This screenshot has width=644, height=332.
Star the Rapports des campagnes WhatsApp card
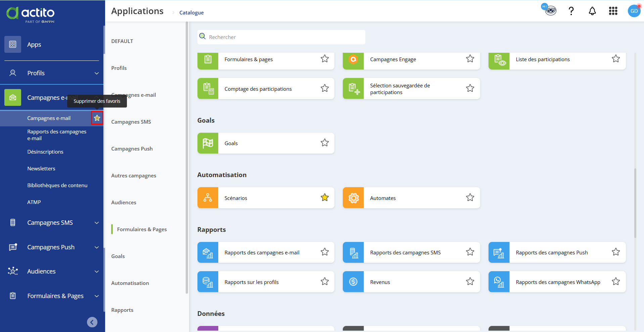click(616, 282)
